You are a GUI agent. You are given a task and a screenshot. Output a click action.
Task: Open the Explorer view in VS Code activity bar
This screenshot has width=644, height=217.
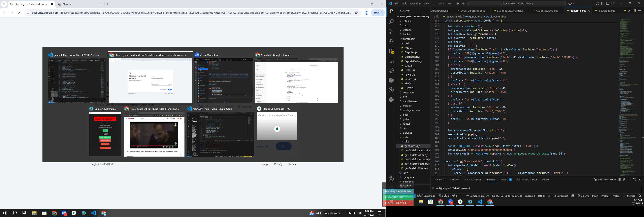391,12
